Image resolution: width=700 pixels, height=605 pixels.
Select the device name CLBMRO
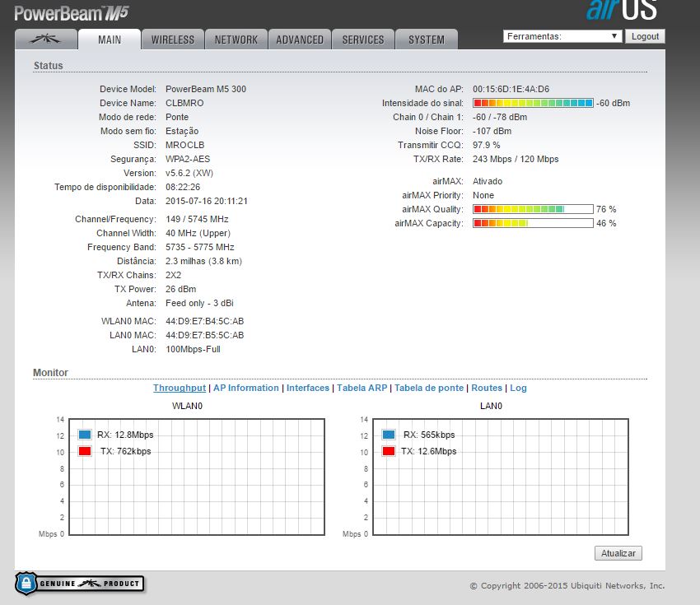click(x=184, y=103)
